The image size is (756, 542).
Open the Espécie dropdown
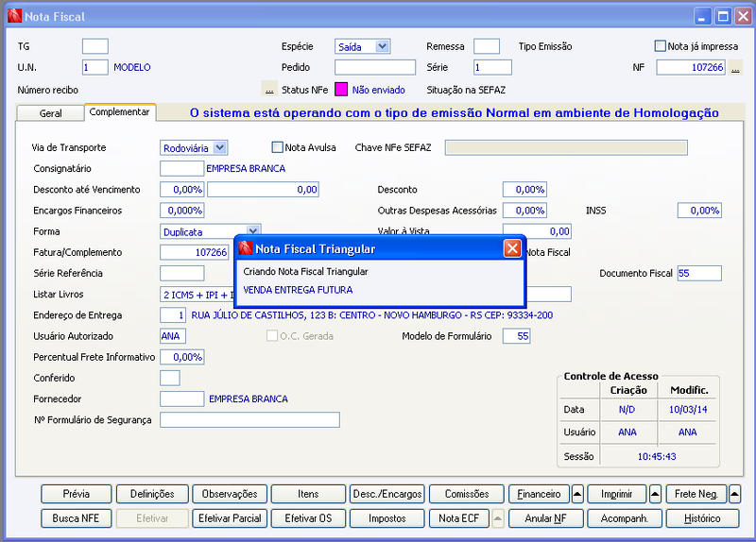coord(382,46)
